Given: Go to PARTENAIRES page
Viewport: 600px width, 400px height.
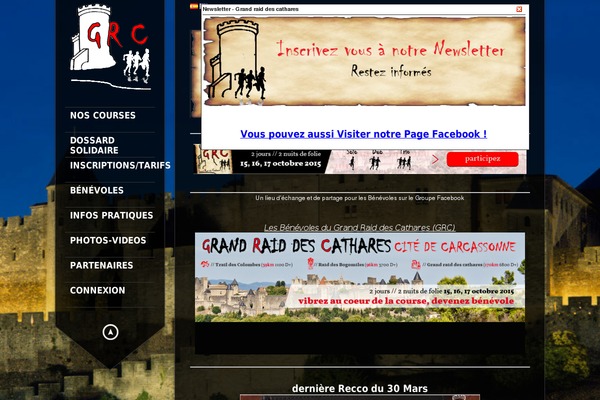Looking at the screenshot, I should [101, 265].
